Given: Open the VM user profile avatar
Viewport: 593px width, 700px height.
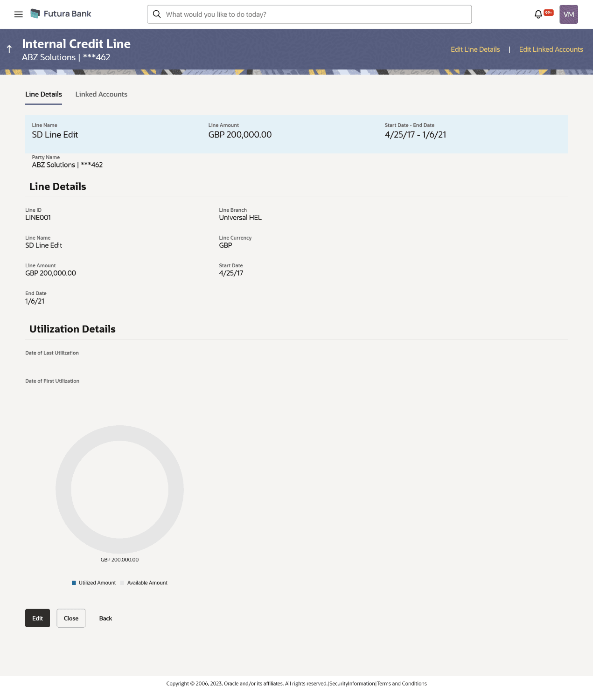Looking at the screenshot, I should click(569, 14).
